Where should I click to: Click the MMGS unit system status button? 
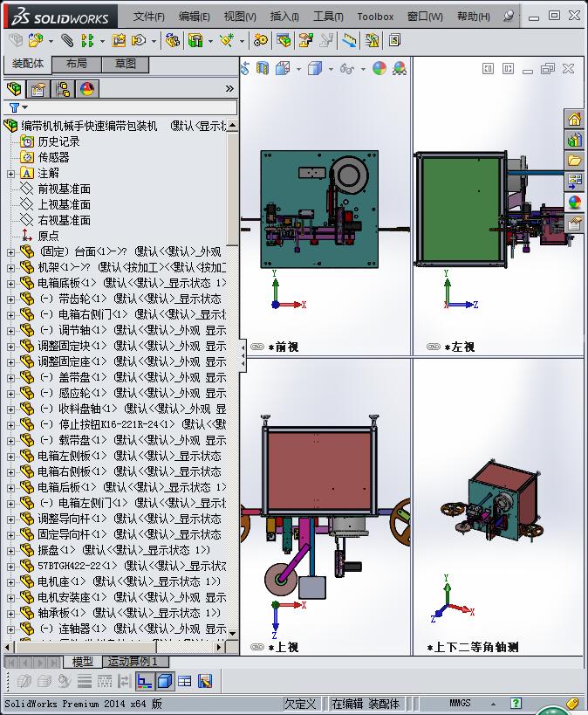point(460,703)
